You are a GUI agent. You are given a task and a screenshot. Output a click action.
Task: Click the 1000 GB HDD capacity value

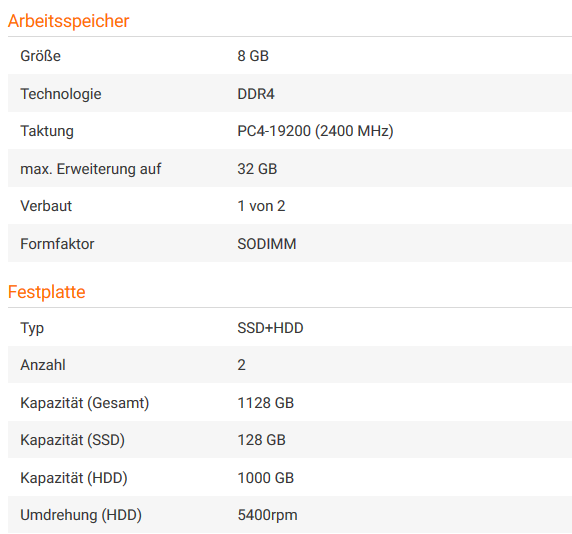click(x=266, y=478)
